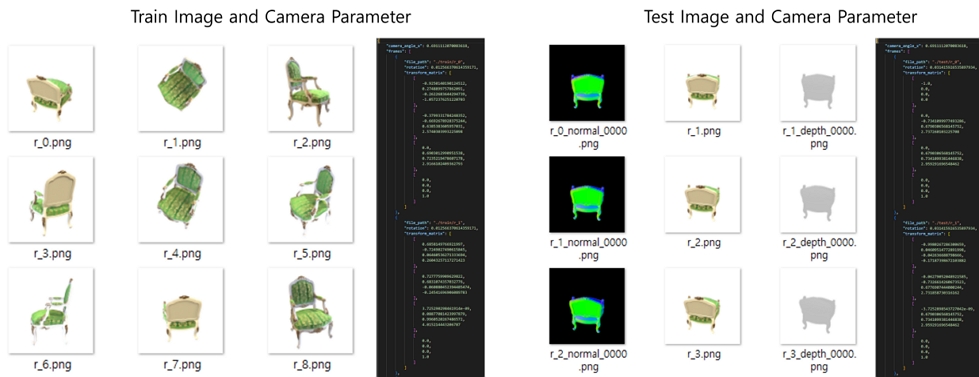The width and height of the screenshot is (979, 377).
Task: Select the r_2_depth_0000.png gray depth image
Action: tap(819, 194)
